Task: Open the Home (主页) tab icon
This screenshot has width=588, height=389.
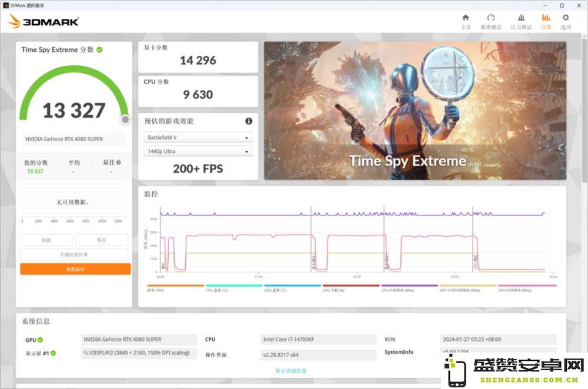Action: click(465, 17)
